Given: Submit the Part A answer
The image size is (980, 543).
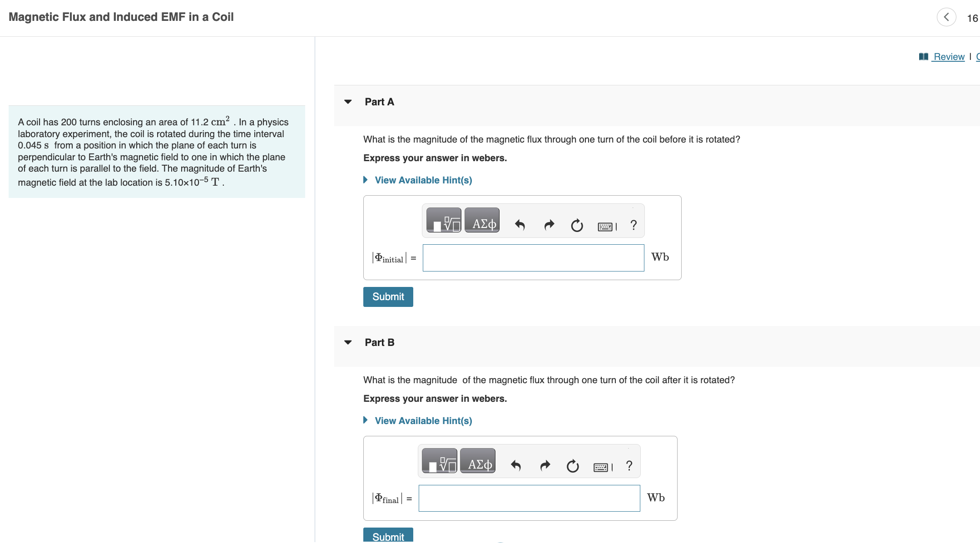Looking at the screenshot, I should coord(388,297).
